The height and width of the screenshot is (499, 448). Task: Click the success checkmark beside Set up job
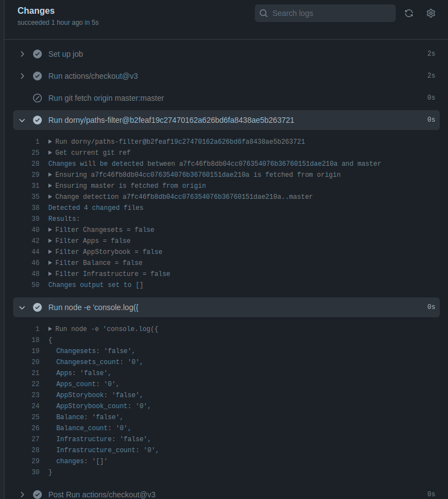click(x=37, y=54)
